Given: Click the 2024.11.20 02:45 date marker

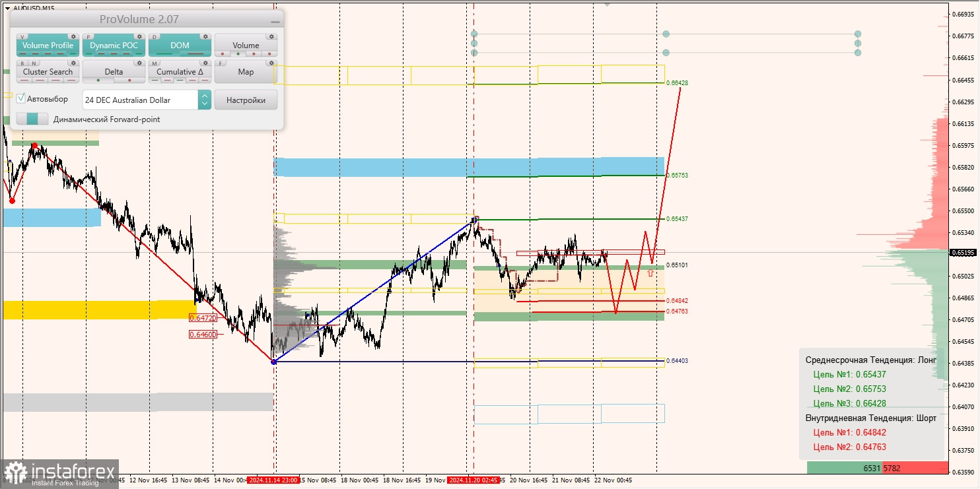Looking at the screenshot, I should point(473,480).
